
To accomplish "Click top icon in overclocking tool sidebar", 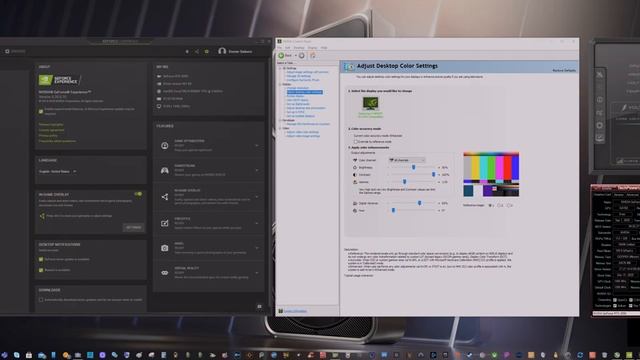I will (x=600, y=74).
